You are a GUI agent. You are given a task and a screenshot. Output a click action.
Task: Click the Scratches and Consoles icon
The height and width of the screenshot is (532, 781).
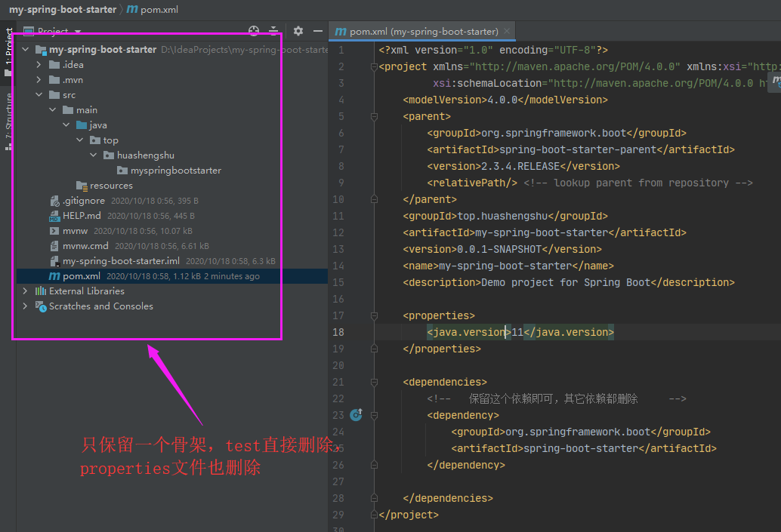coord(41,306)
